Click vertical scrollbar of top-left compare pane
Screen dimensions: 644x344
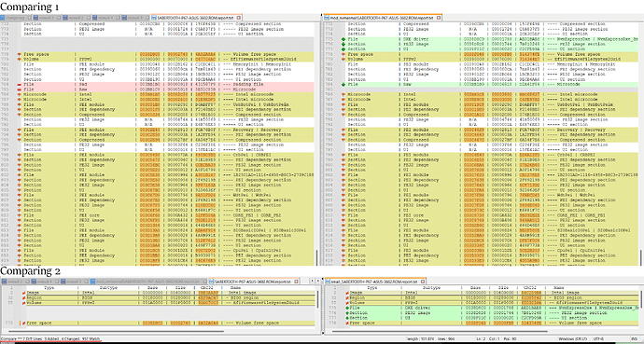(x=317, y=144)
